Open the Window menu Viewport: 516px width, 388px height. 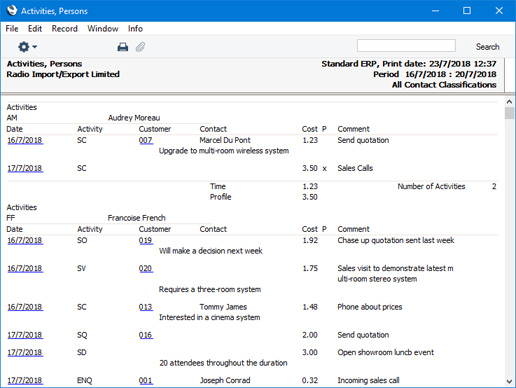pyautogui.click(x=103, y=29)
